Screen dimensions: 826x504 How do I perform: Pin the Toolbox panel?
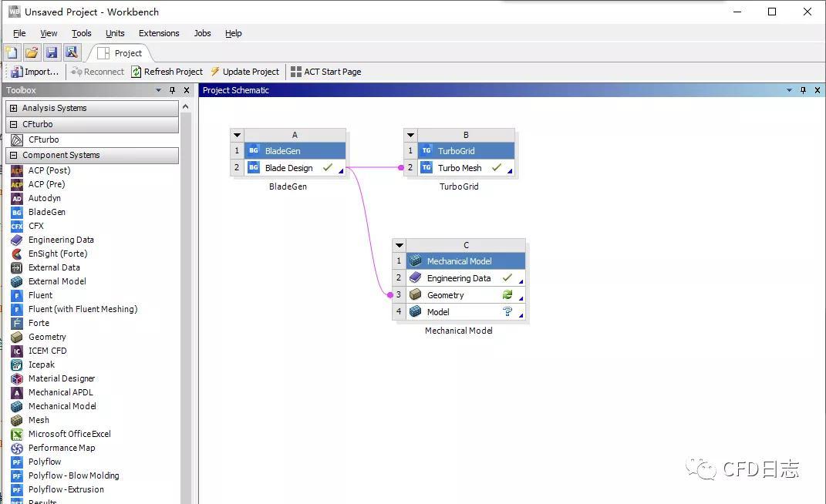click(172, 91)
